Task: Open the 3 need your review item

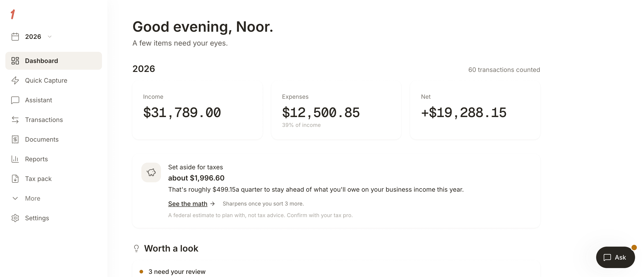Action: (177, 271)
